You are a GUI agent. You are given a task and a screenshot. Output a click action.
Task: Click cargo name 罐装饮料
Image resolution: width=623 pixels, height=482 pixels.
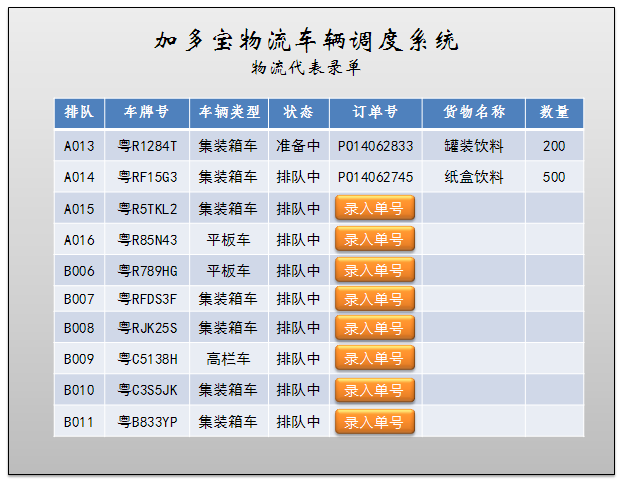point(474,146)
